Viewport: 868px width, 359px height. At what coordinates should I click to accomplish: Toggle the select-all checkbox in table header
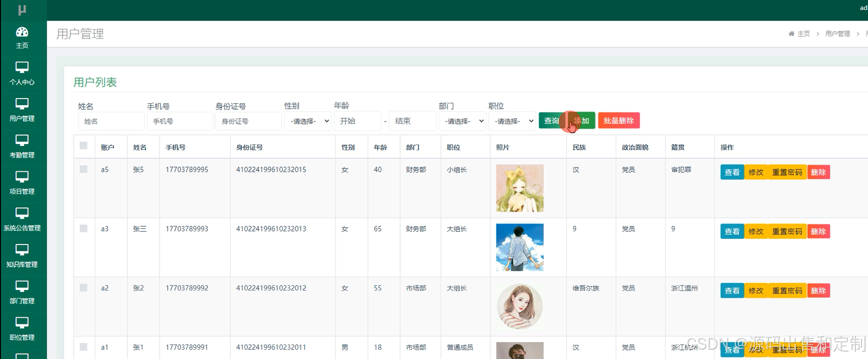84,145
